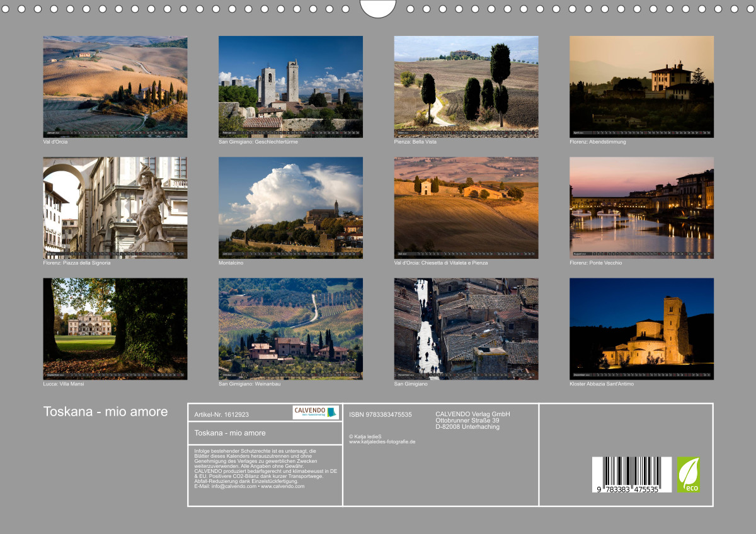The width and height of the screenshot is (756, 534).
Task: Click caption 'Pienza: Bella Vista'
Action: pyautogui.click(x=415, y=142)
